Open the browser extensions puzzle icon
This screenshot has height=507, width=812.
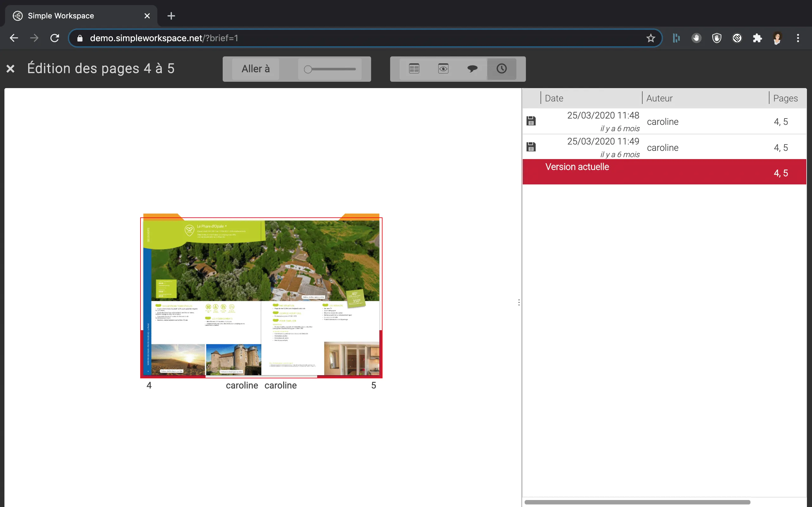coord(757,38)
